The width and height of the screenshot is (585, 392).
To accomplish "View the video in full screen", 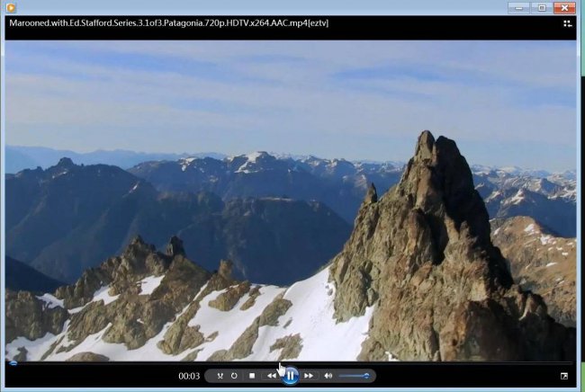I will coord(564,376).
